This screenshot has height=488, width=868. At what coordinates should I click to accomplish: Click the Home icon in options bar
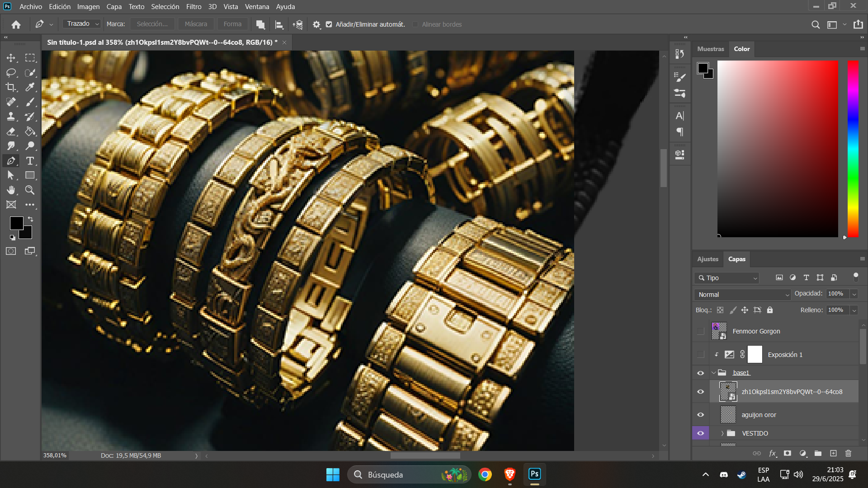pos(16,24)
